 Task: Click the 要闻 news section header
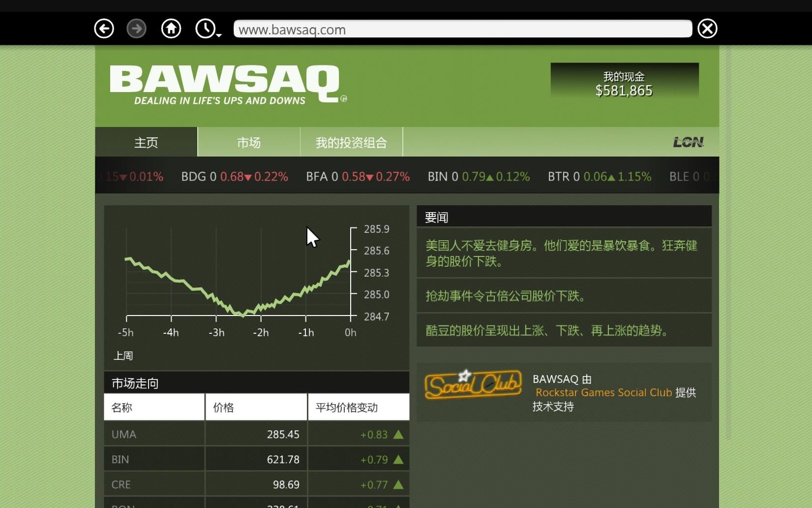(x=564, y=217)
